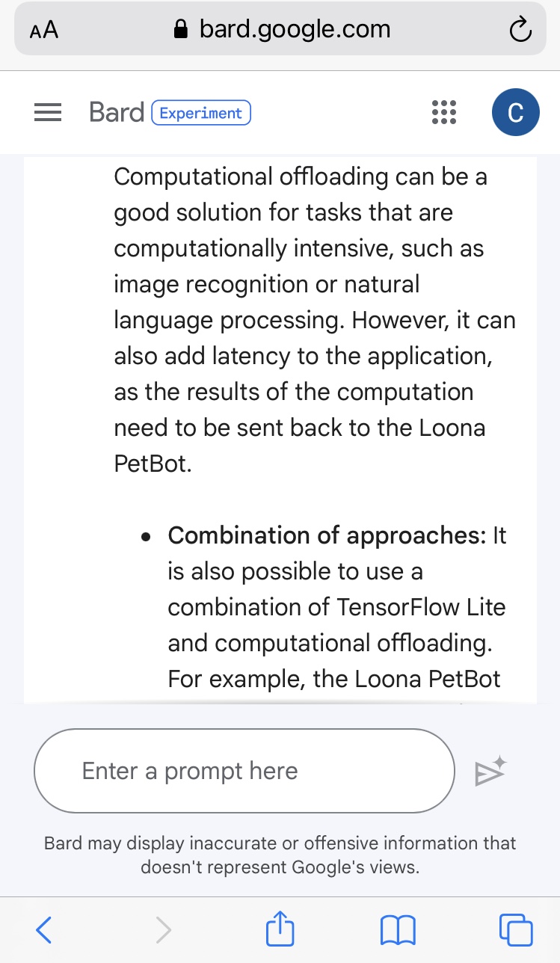Open Safari bookmarks book icon
Screen dimensions: 560x963
tap(398, 929)
